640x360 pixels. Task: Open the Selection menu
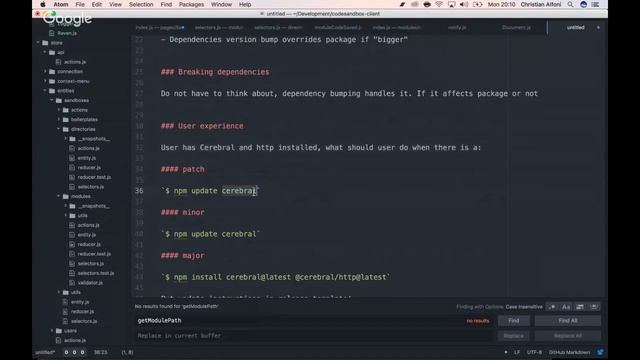(x=141, y=4)
